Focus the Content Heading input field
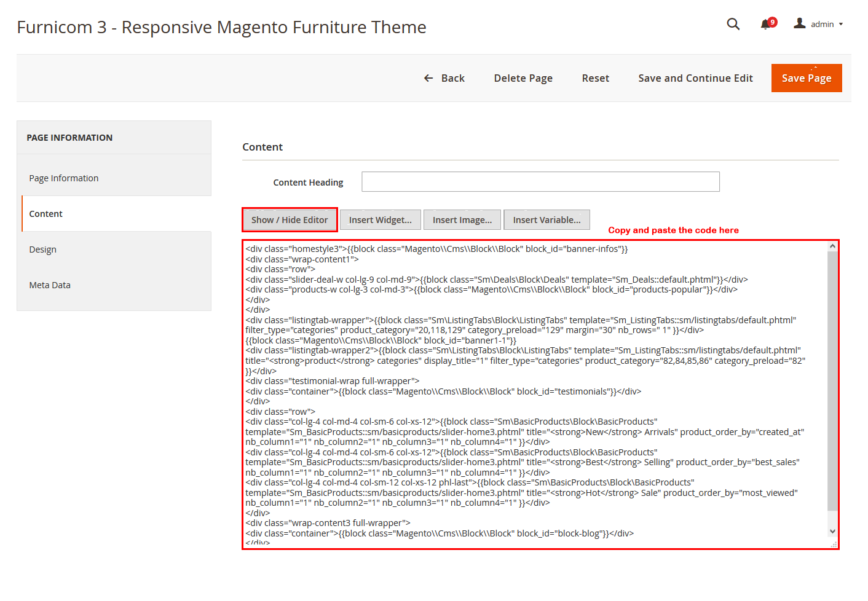 click(540, 182)
